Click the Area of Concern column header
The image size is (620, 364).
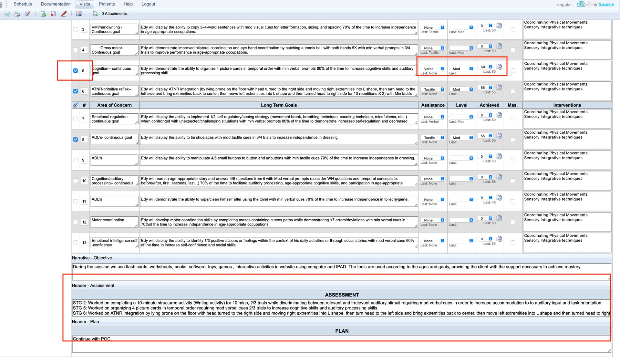click(x=114, y=105)
